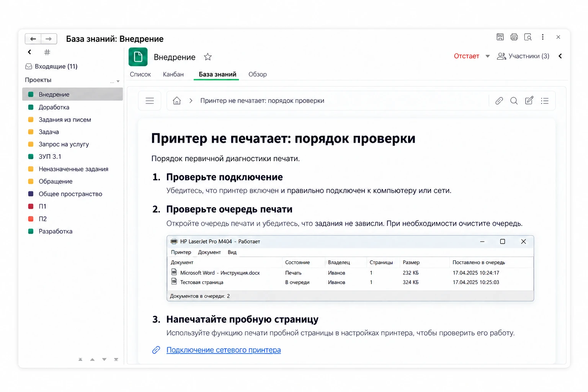Image resolution: width=588 pixels, height=392 pixels.
Task: Click the print icon in the title bar
Action: [514, 37]
